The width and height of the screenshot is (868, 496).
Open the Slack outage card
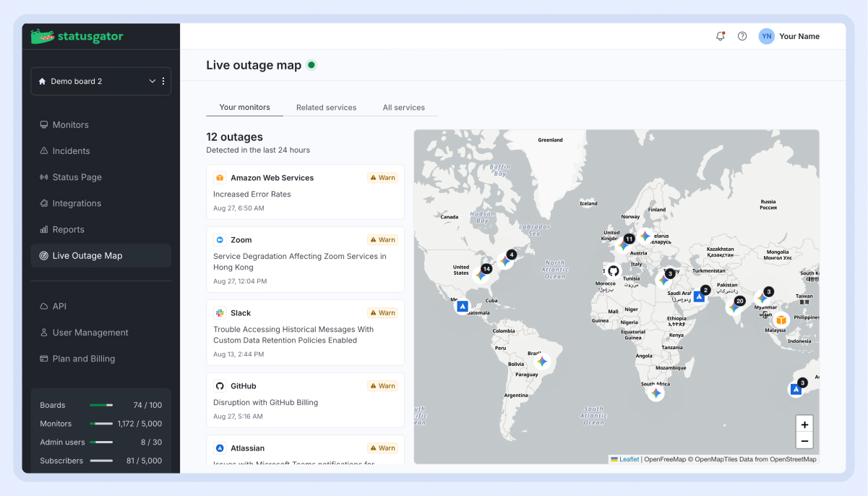(x=305, y=333)
